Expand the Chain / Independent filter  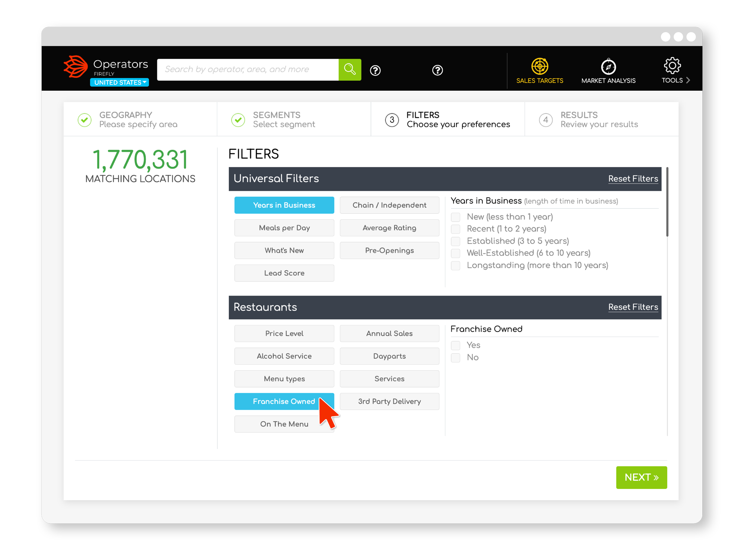389,205
